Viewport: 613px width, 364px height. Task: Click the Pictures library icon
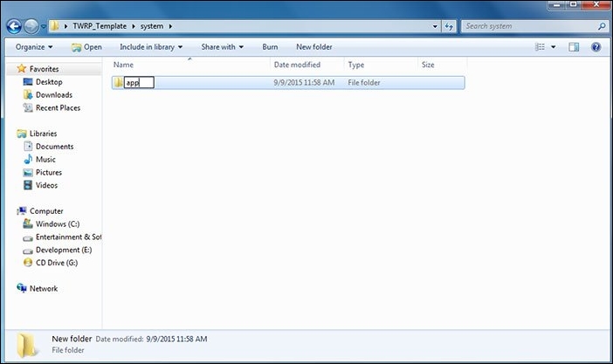point(28,172)
